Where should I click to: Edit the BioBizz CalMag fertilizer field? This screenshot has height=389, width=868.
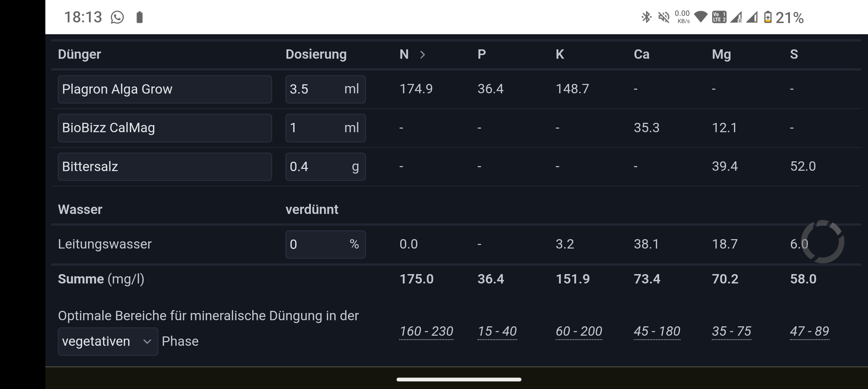click(164, 128)
